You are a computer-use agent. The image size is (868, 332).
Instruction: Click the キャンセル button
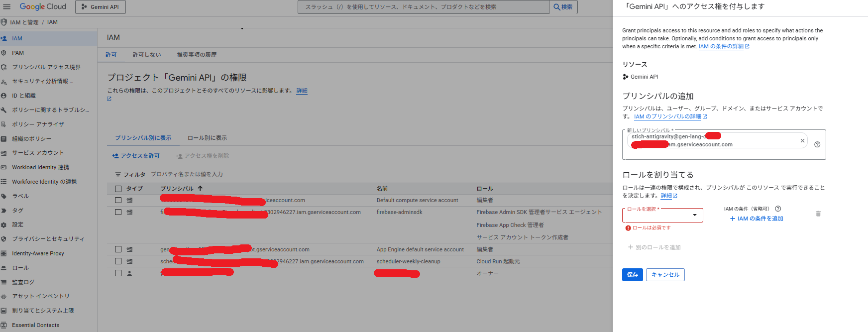point(665,275)
